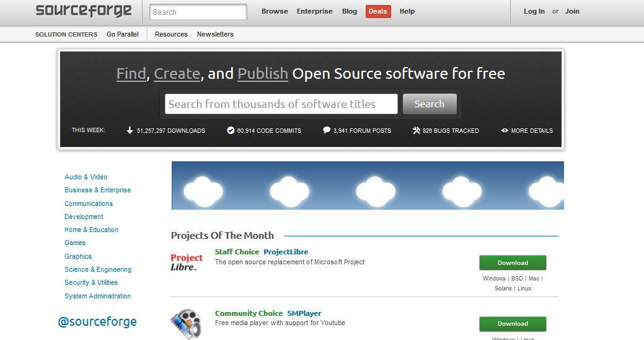Click the SourceForge logo
Image resolution: width=644 pixels, height=340 pixels.
pos(84,11)
